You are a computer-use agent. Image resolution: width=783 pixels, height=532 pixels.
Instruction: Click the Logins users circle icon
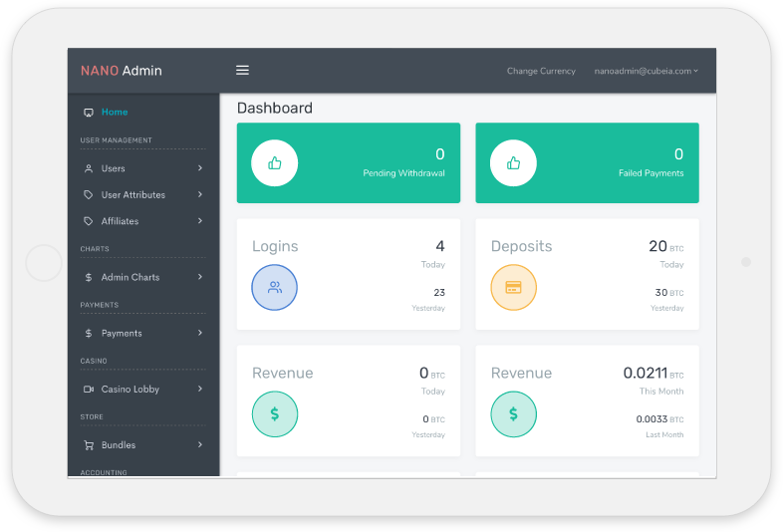[275, 287]
